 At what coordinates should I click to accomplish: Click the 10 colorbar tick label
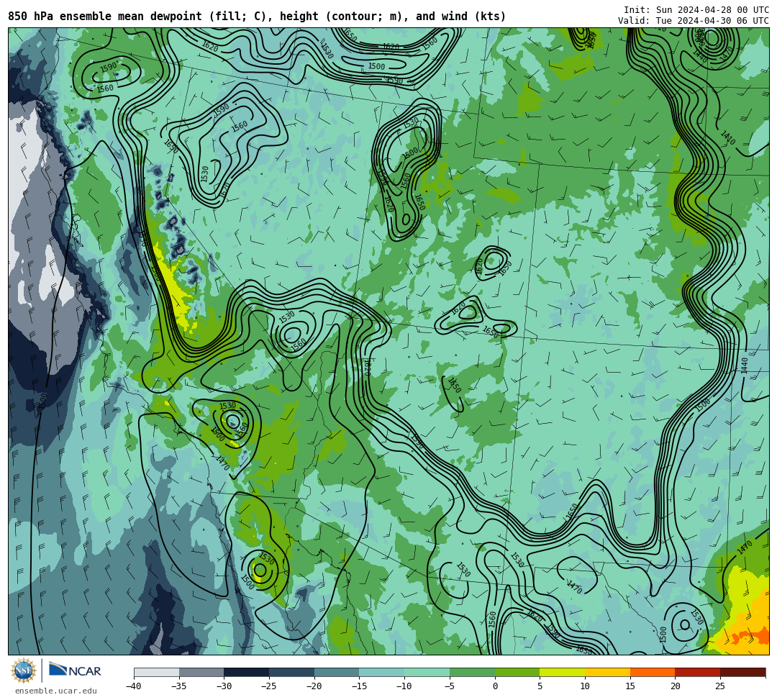pos(585,686)
